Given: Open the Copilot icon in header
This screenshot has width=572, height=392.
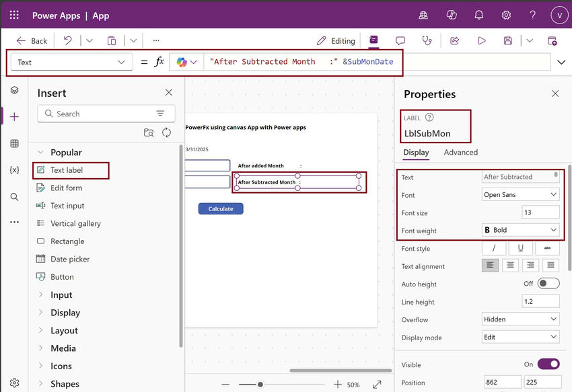Looking at the screenshot, I should tap(452, 15).
